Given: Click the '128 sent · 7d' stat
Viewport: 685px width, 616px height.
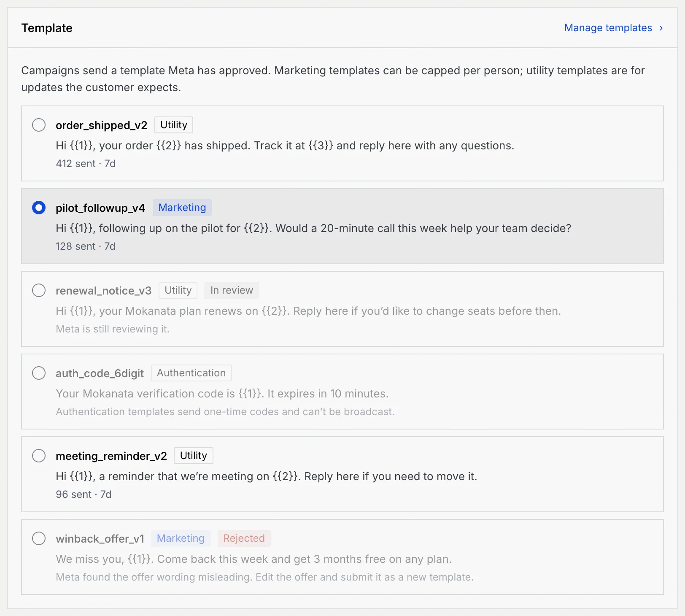Looking at the screenshot, I should tap(86, 246).
